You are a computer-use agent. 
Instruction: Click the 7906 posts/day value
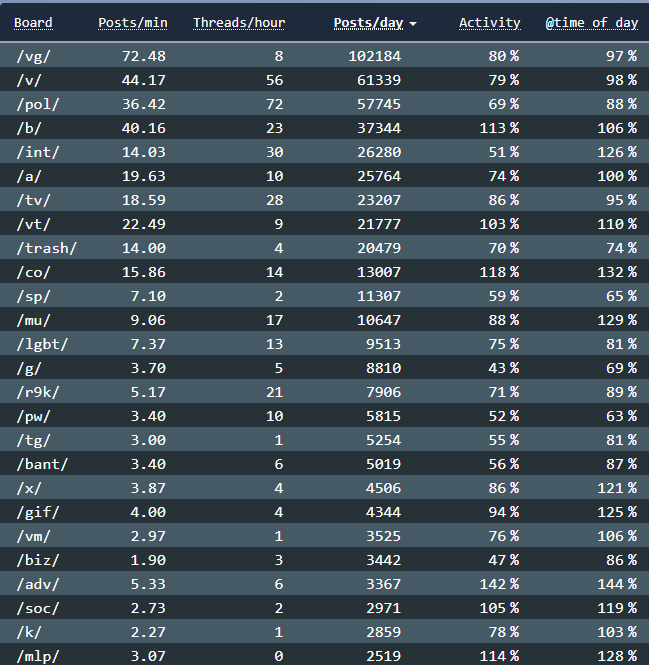(x=383, y=392)
